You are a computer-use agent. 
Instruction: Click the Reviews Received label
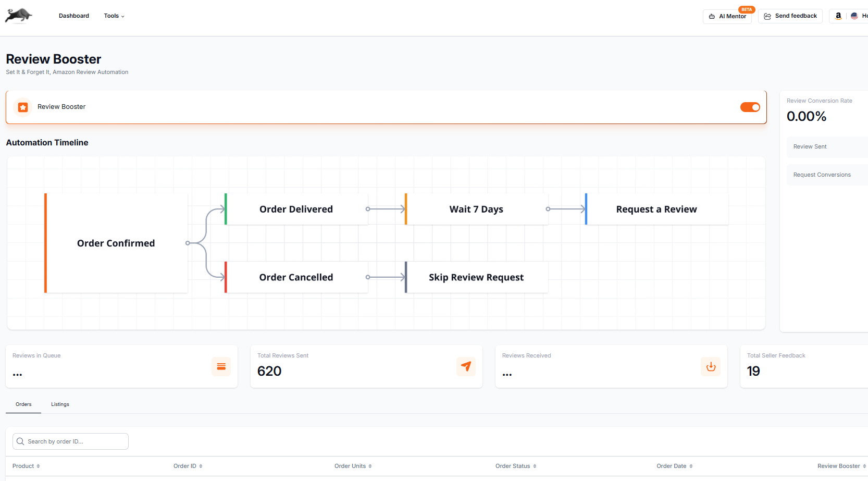(x=526, y=355)
